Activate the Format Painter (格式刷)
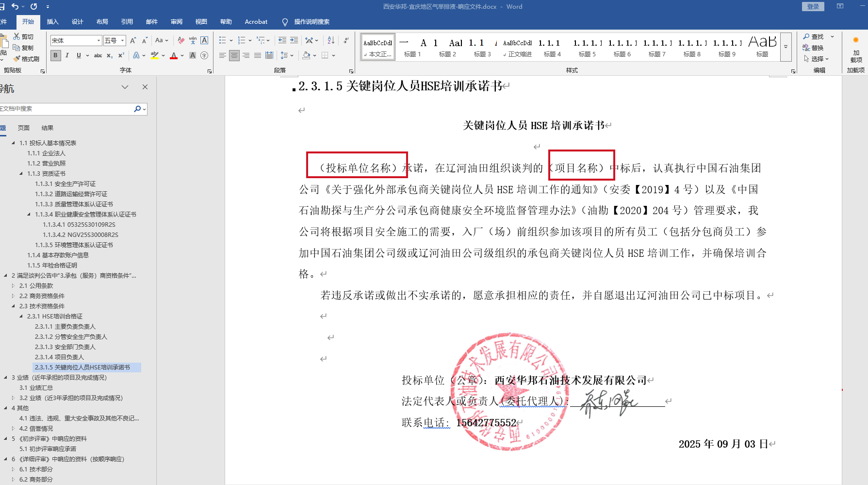 [26, 59]
